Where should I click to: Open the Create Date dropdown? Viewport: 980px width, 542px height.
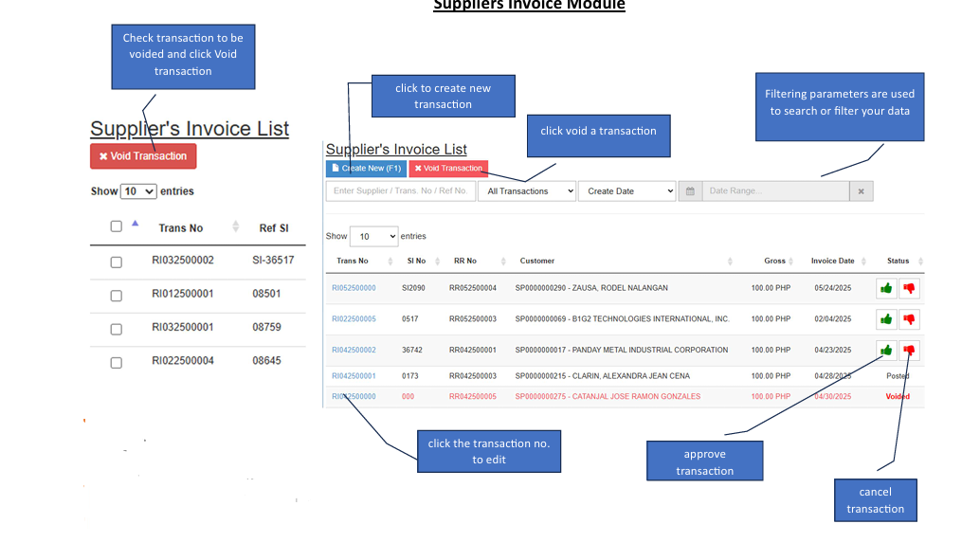pos(626,191)
